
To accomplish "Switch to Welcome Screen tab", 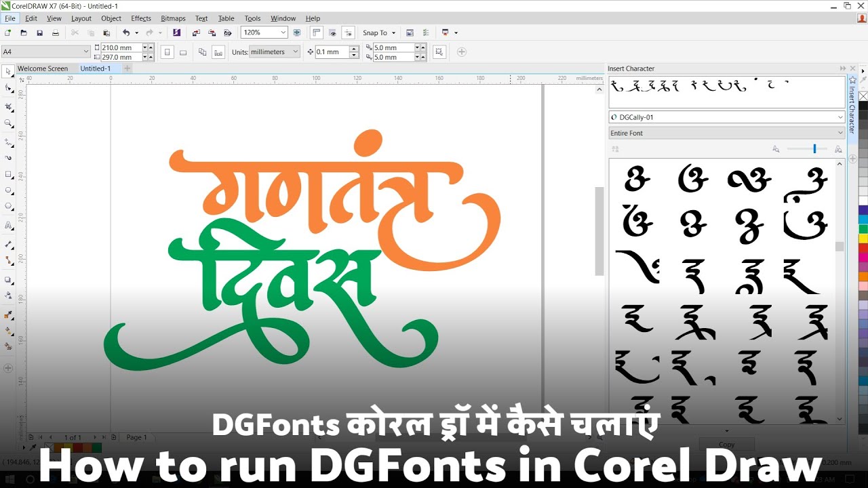I will point(43,68).
